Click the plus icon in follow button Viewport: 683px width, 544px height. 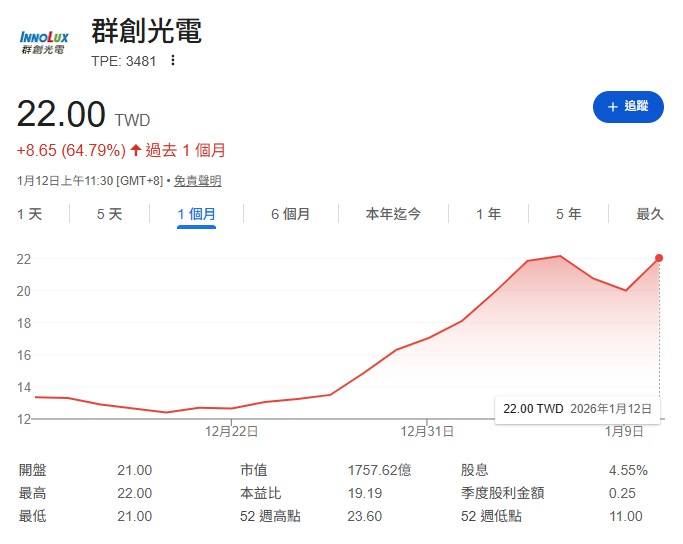(612, 106)
